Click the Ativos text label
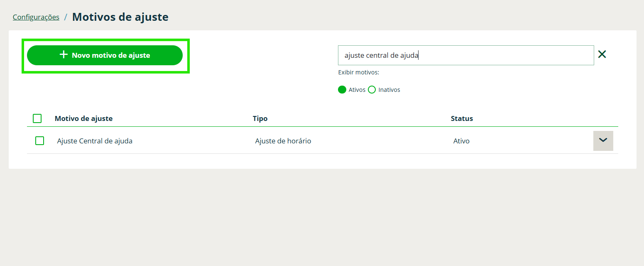This screenshot has height=266, width=644. tap(357, 90)
